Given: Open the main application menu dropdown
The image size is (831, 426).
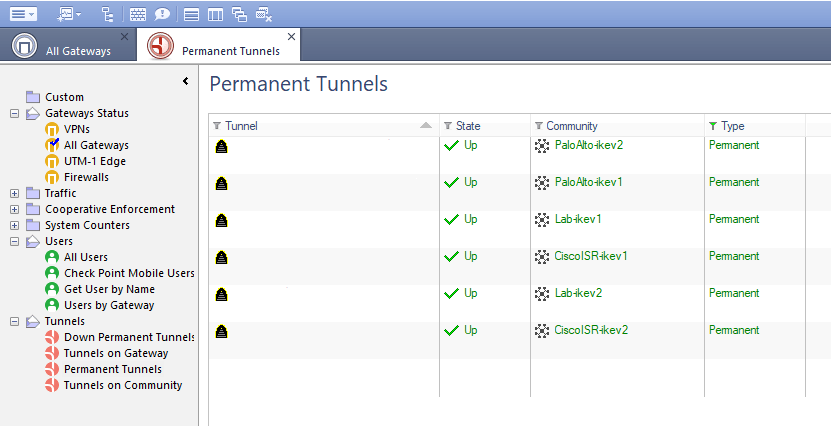Looking at the screenshot, I should click(24, 14).
